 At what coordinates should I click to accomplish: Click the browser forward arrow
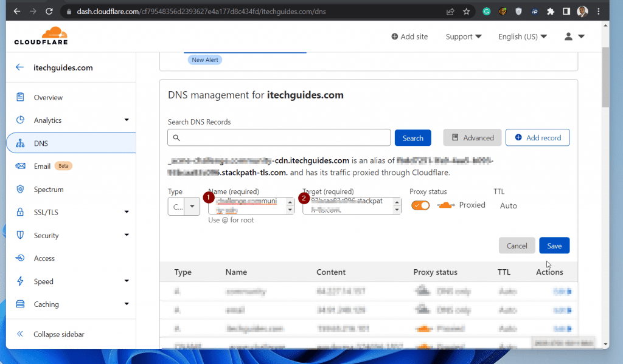(33, 12)
